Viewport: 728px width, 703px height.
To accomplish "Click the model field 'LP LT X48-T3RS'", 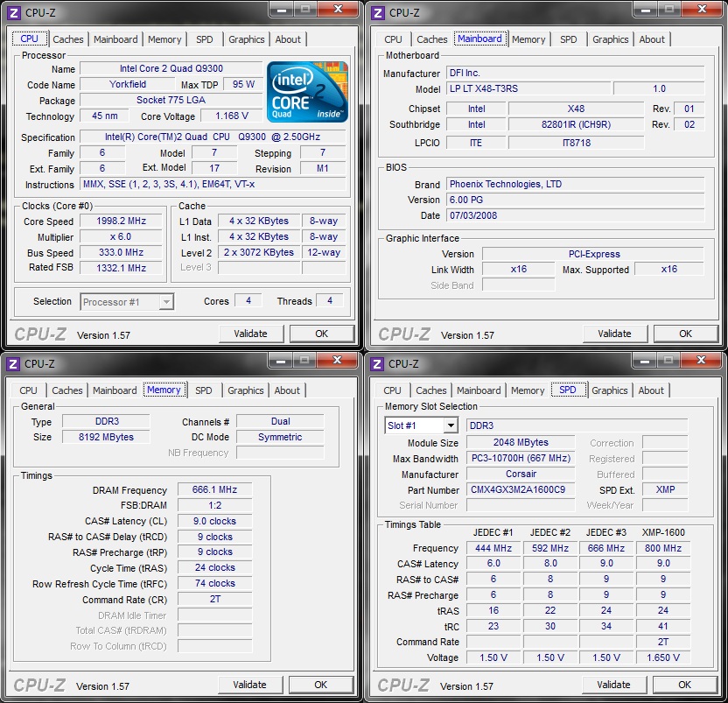I will pos(528,88).
